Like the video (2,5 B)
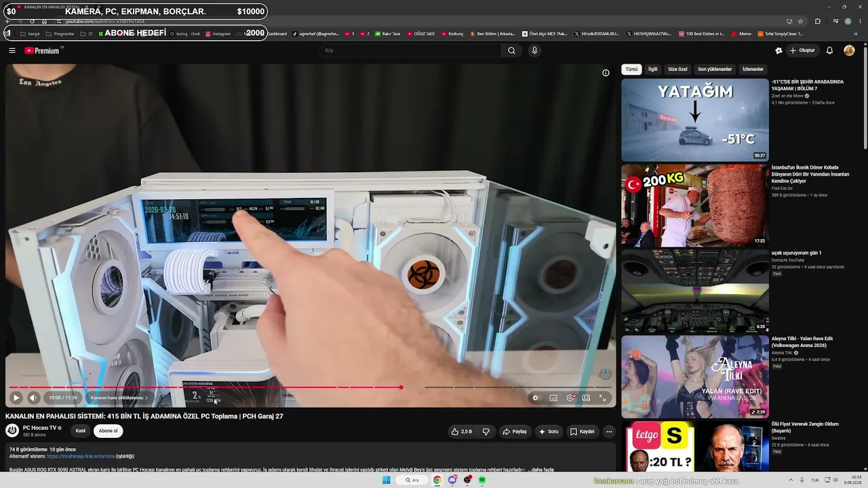Viewport: 868px width, 488px height. click(462, 432)
